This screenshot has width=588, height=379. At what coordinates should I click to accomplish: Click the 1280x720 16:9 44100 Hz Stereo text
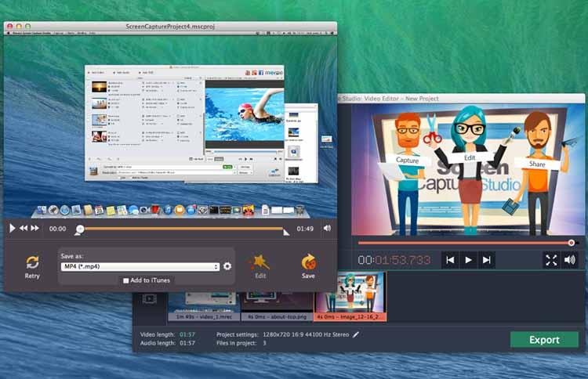(x=306, y=334)
